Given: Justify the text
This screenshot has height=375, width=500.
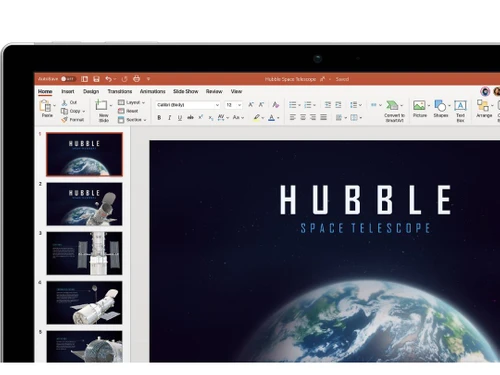Looking at the screenshot, I should [323, 117].
